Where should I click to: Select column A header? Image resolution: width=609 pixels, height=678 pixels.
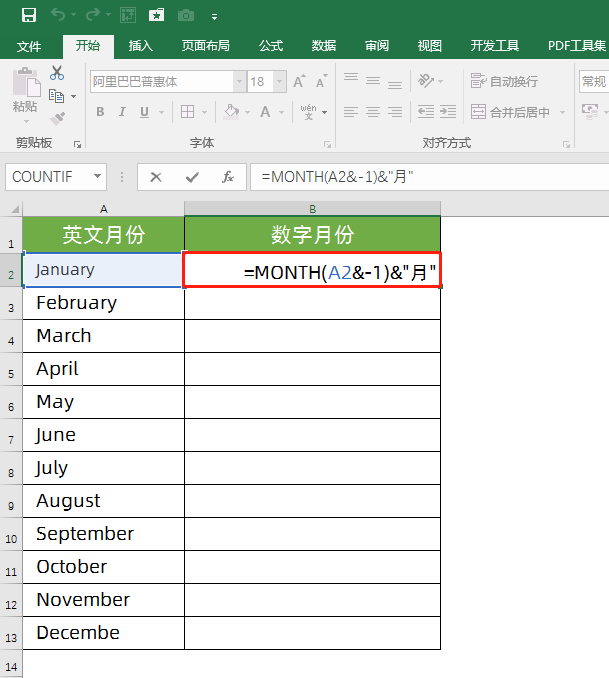tap(103, 209)
